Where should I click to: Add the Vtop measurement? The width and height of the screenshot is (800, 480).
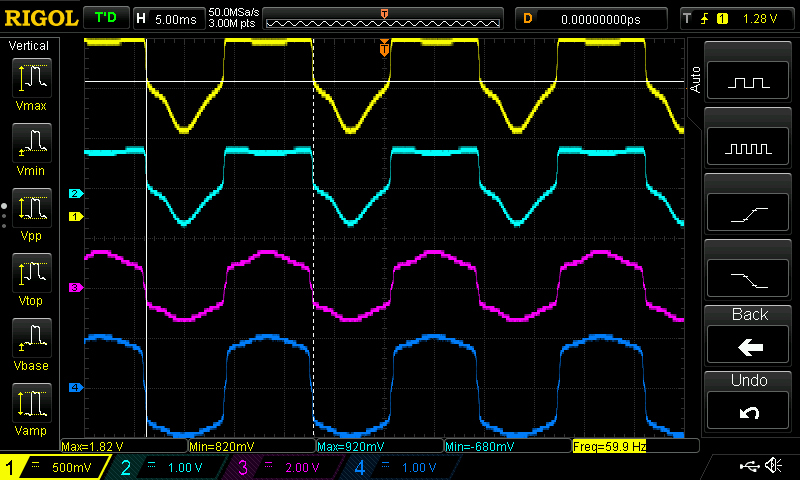point(33,280)
